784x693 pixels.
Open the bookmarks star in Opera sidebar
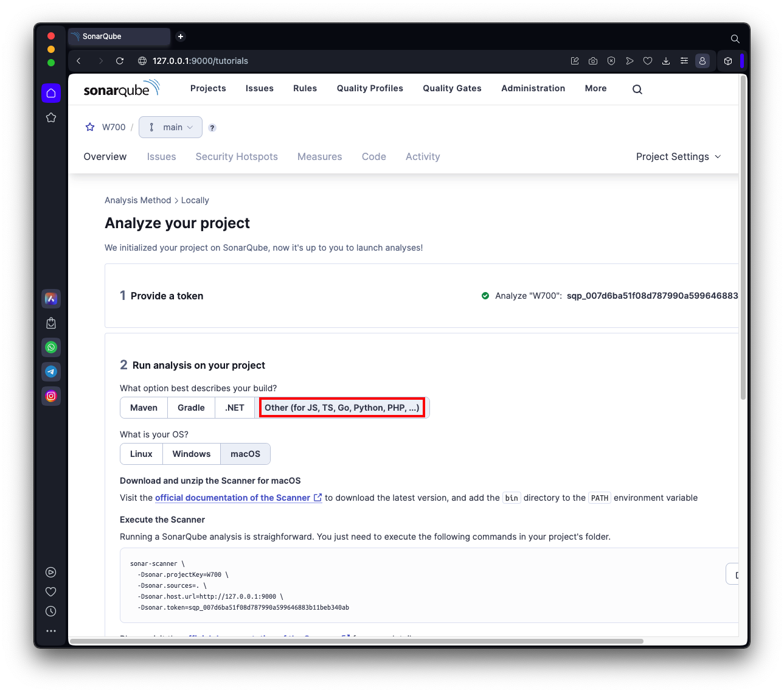pos(51,117)
